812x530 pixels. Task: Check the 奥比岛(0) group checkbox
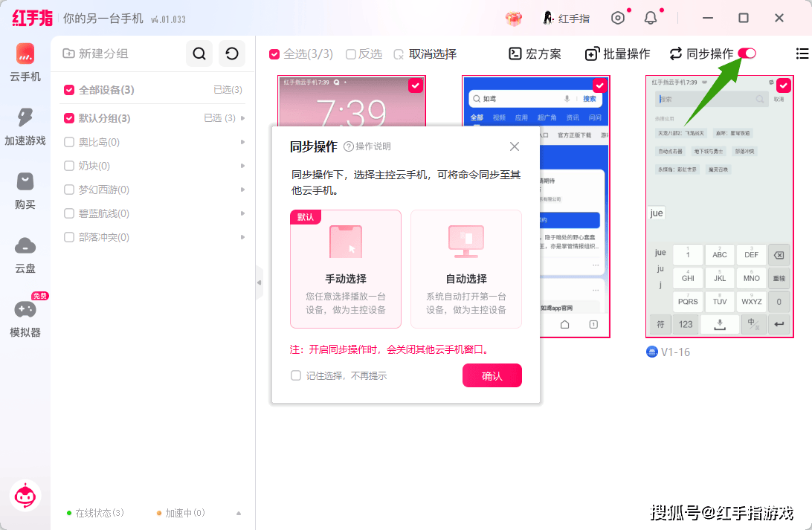tap(69, 142)
